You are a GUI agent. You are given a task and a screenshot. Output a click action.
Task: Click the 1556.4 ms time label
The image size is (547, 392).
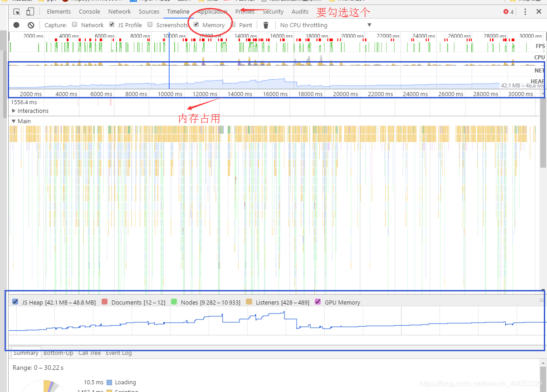24,102
